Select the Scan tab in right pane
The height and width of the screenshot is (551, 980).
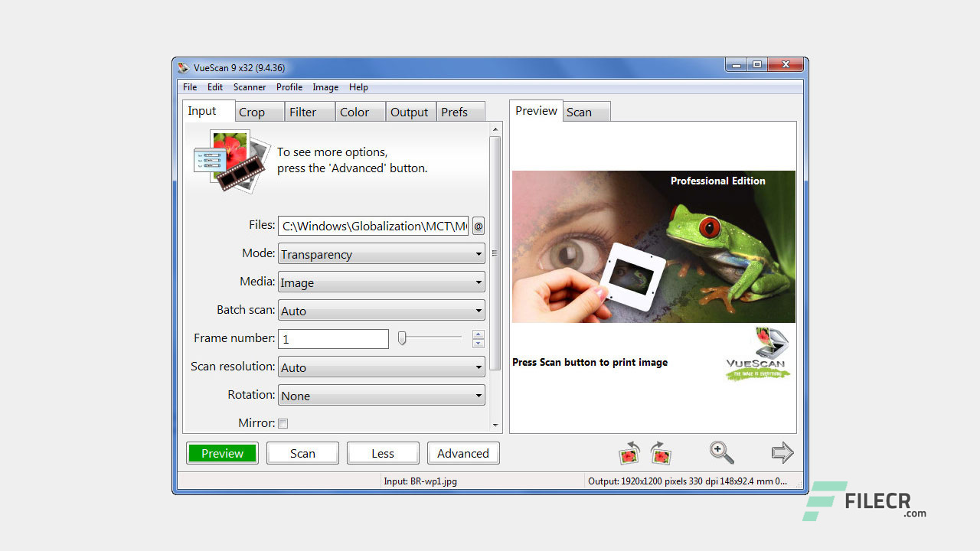tap(586, 112)
